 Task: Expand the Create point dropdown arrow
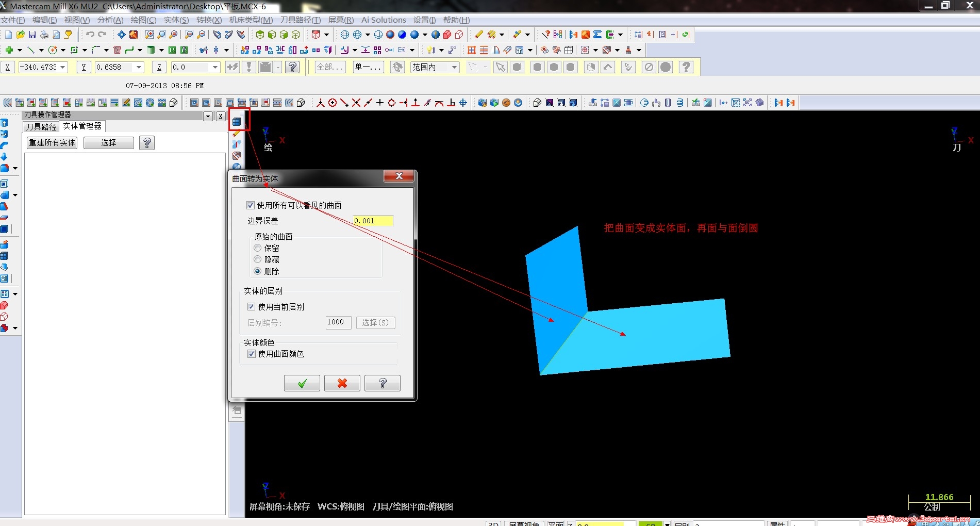20,50
